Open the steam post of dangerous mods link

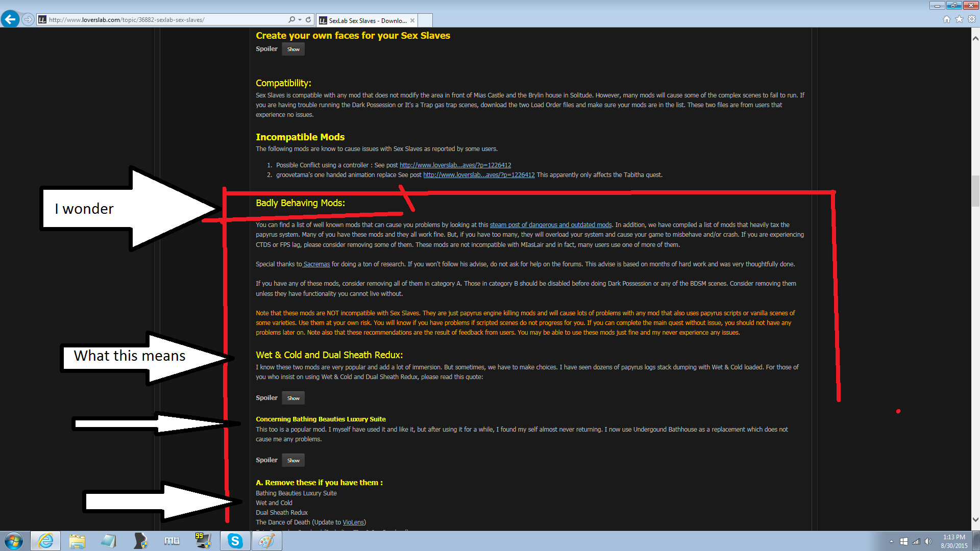tap(551, 225)
